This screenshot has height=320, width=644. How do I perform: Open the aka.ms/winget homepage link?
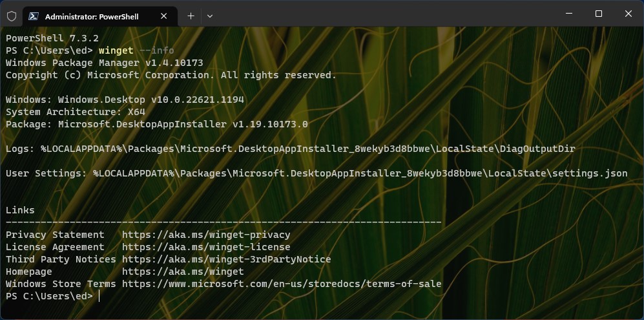(x=183, y=272)
